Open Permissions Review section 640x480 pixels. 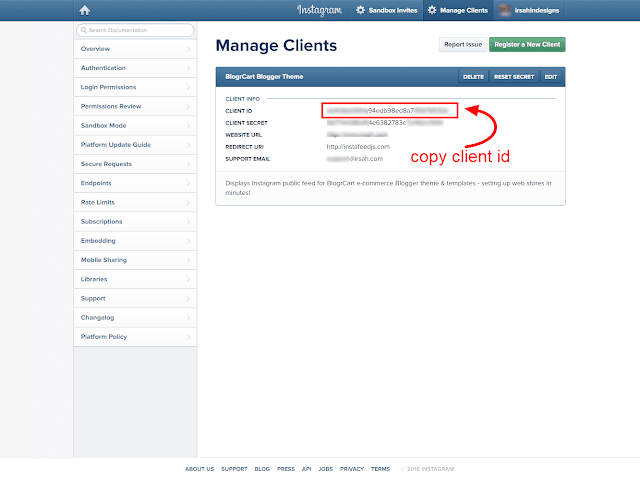pyautogui.click(x=135, y=107)
